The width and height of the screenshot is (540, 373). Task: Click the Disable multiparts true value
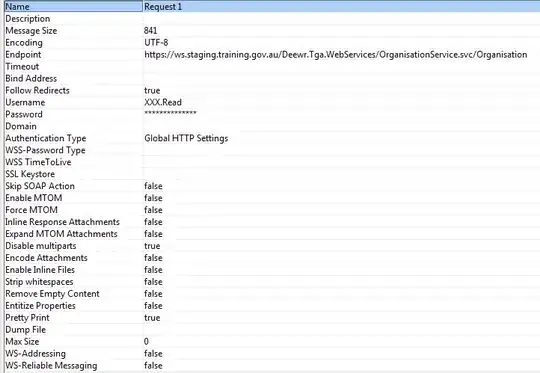point(152,246)
